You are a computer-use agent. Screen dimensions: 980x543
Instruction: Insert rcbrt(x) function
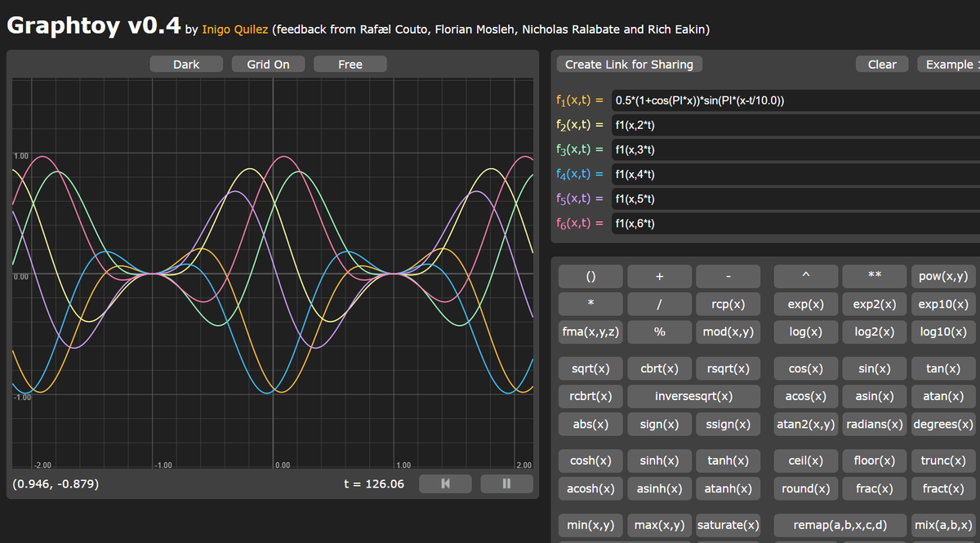pos(590,396)
